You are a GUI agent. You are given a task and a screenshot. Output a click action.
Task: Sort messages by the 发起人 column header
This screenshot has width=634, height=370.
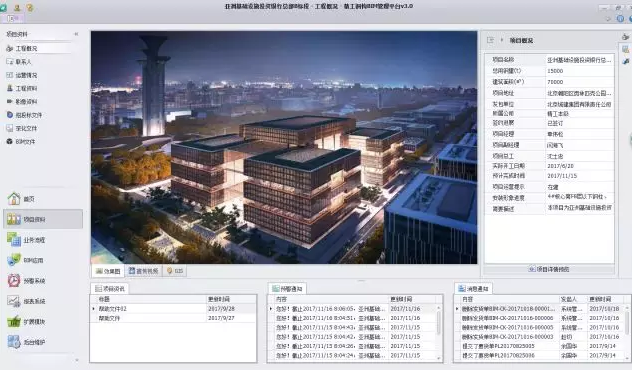(573, 299)
